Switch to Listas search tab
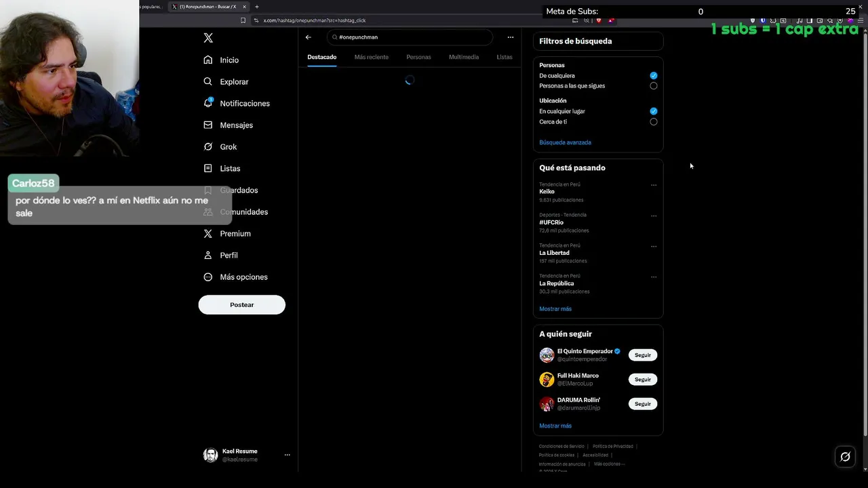 click(x=505, y=57)
